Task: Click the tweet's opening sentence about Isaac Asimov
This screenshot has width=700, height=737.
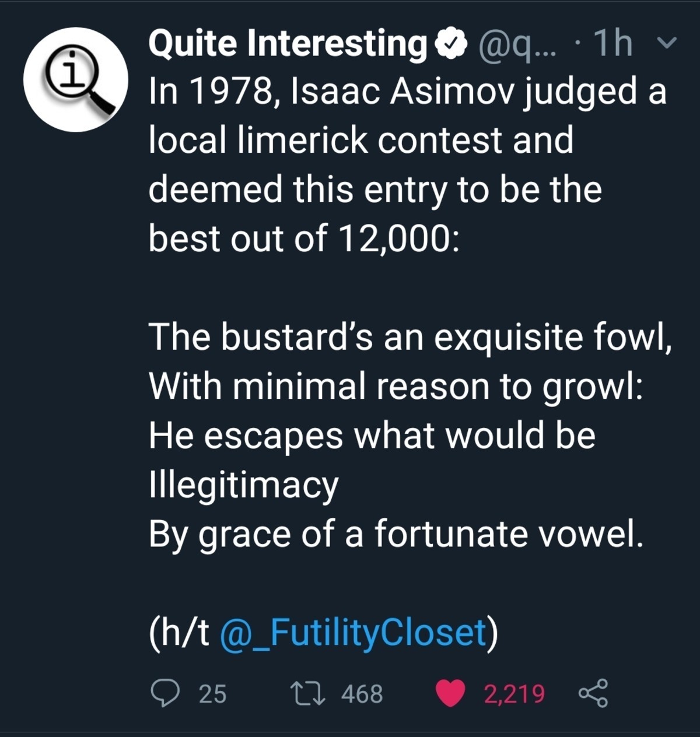Action: [x=407, y=92]
